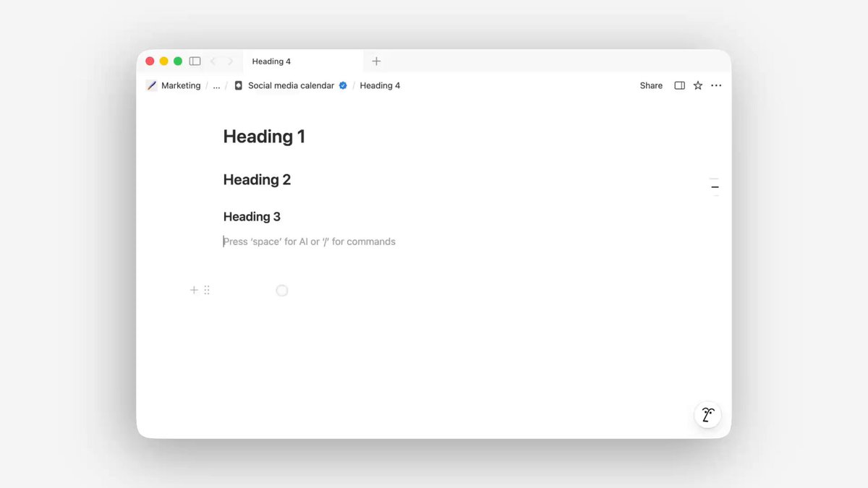Click the table of contents outline markers
The width and height of the screenshot is (868, 488).
click(x=714, y=187)
